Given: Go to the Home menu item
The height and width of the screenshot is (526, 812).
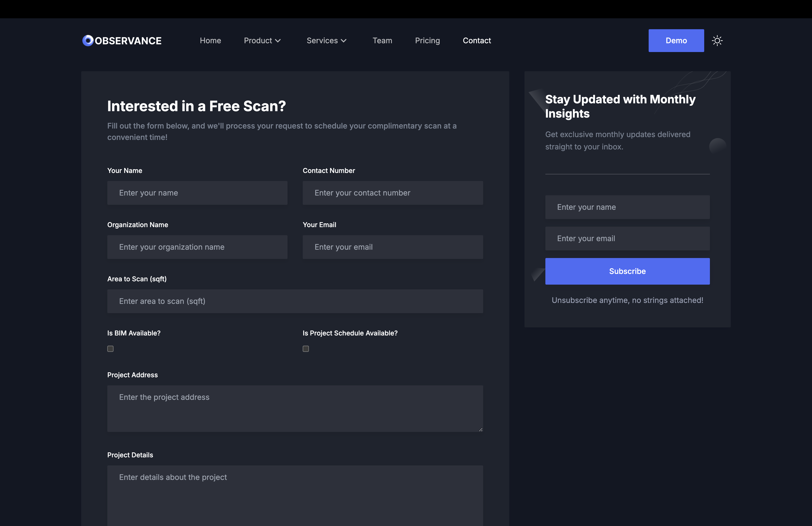Looking at the screenshot, I should (x=210, y=41).
